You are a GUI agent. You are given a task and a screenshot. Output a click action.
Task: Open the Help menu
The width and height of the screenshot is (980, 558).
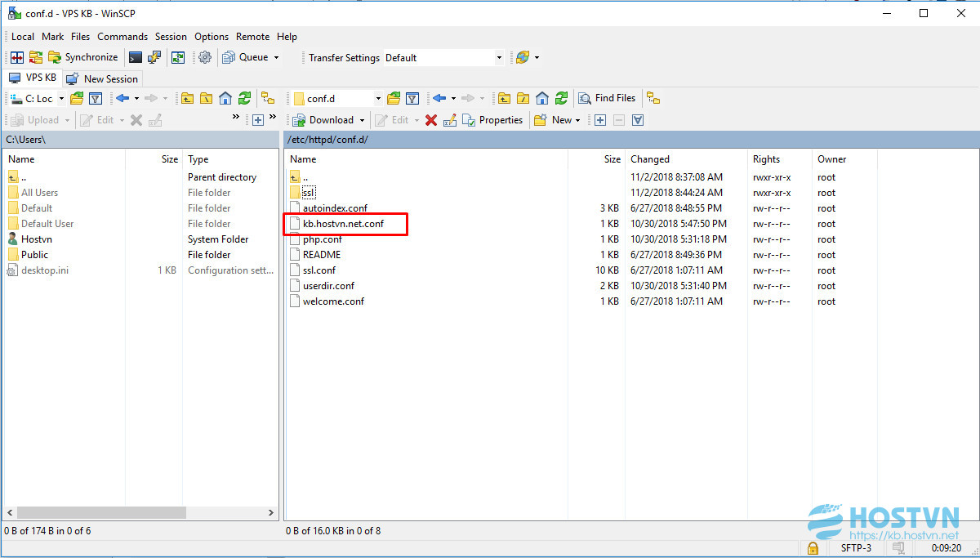pos(287,36)
